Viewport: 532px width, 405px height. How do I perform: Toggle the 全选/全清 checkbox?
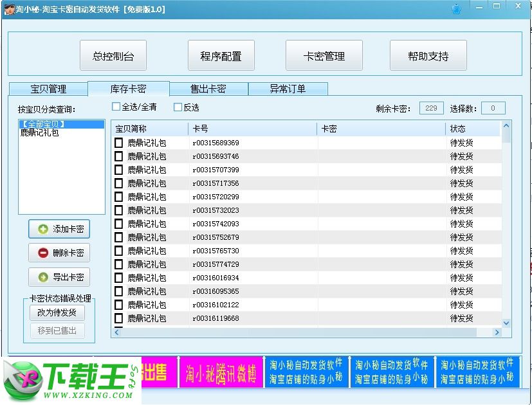coord(116,107)
